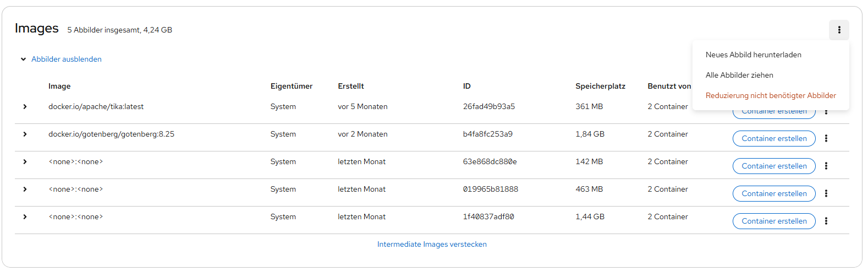Click 'Container erstellen' for gotenberg image
The image size is (868, 271).
click(x=773, y=138)
